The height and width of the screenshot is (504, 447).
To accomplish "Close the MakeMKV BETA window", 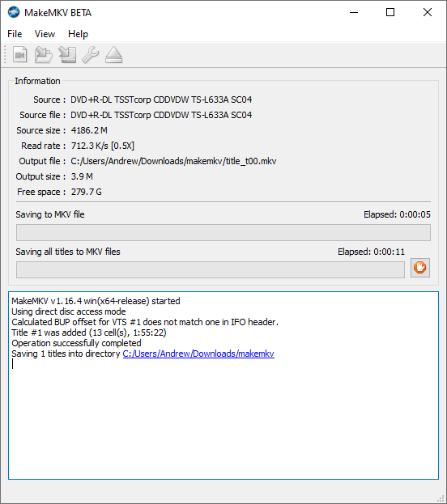I will click(x=428, y=12).
